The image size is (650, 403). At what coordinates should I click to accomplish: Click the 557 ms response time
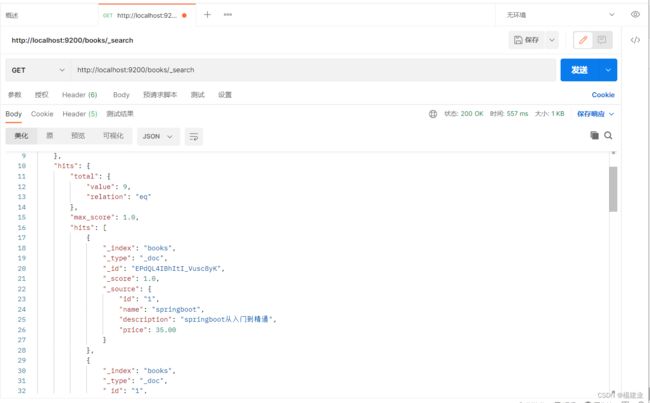pyautogui.click(x=517, y=114)
